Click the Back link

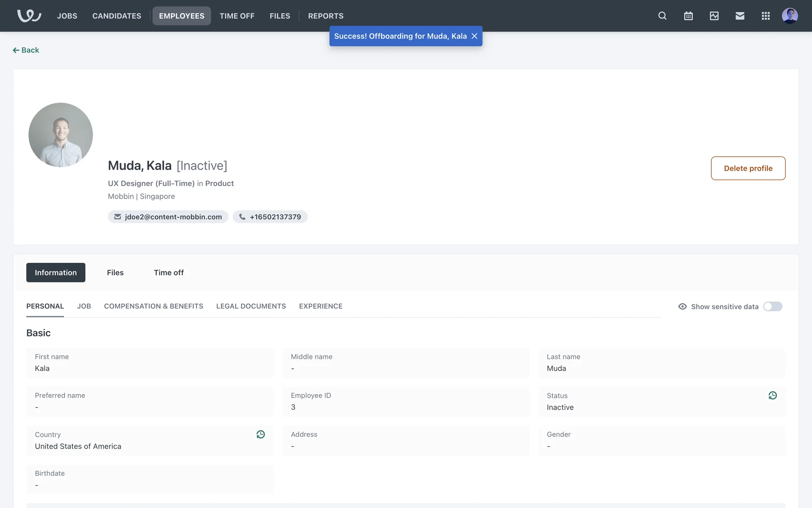pyautogui.click(x=26, y=50)
